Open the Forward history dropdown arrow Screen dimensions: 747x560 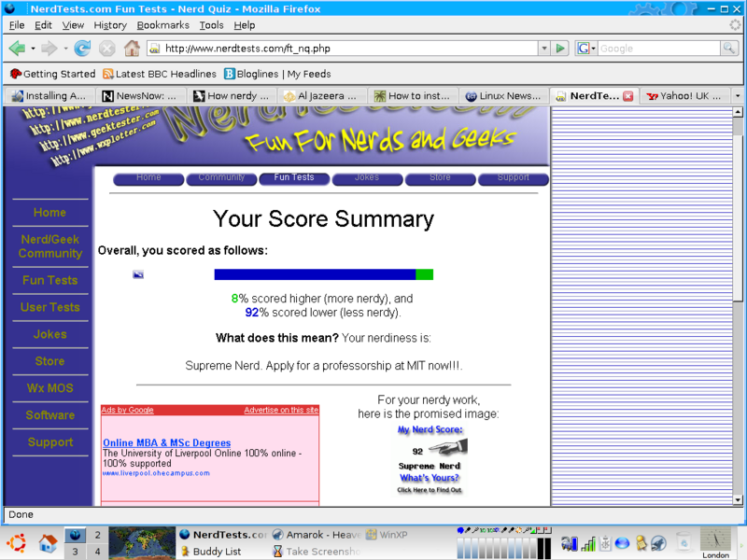point(65,49)
